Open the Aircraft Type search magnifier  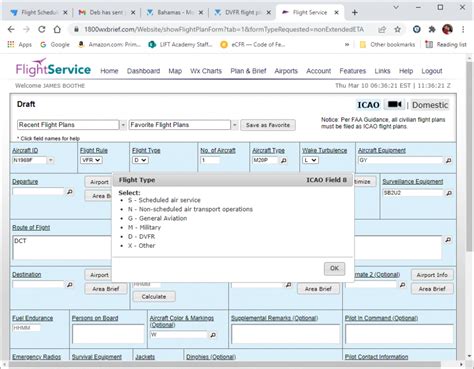(284, 160)
